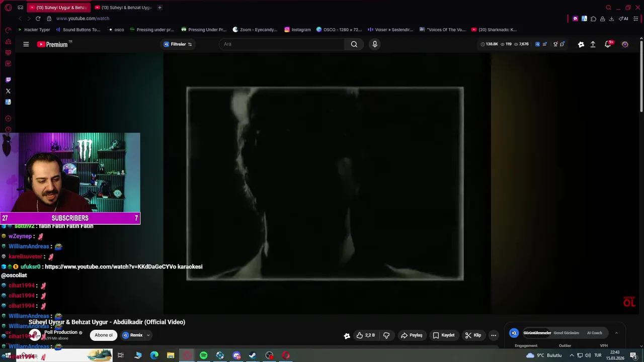The height and width of the screenshot is (362, 644).
Task: Open Opera easy setup sliders icon
Action: 636,19
